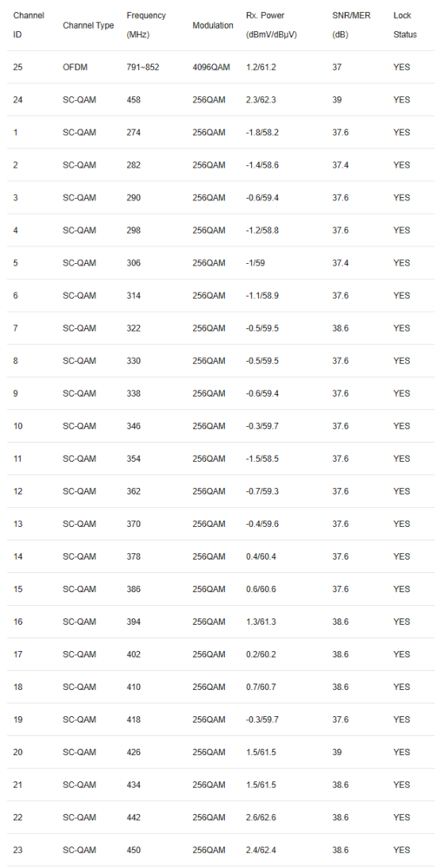Click the Channel ID column header
444x868 pixels.
29,25
